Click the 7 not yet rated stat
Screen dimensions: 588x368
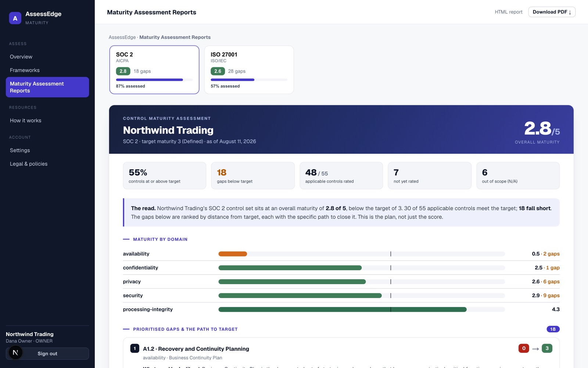430,176
